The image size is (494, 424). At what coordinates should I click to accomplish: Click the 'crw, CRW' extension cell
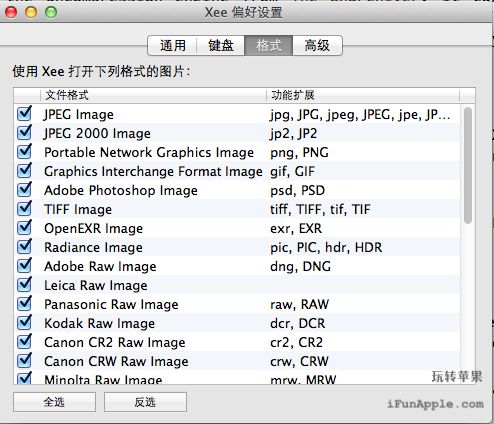pos(299,362)
